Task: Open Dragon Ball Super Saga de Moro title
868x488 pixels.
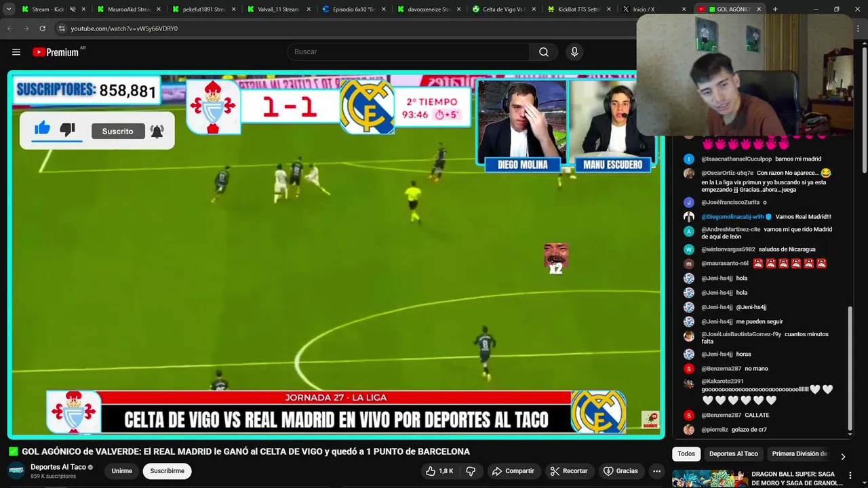Action: click(x=797, y=479)
